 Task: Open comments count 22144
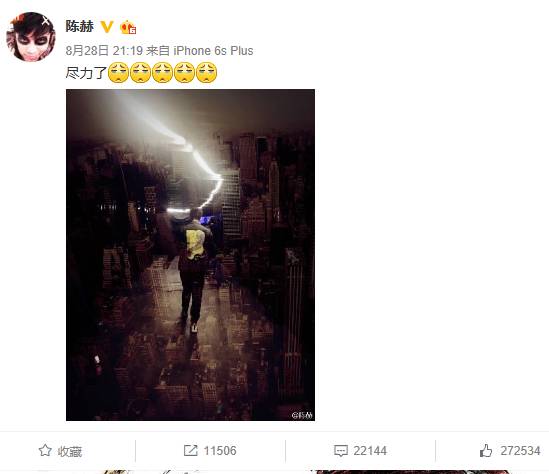pyautogui.click(x=370, y=451)
